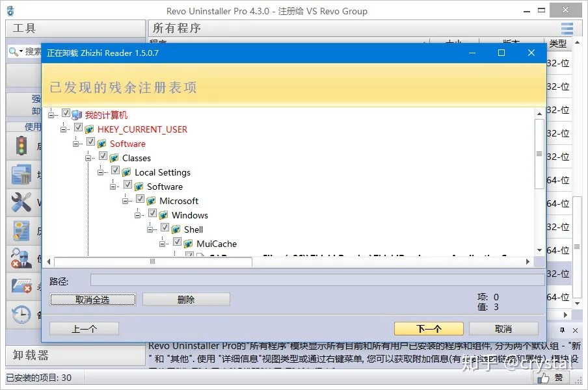Screen dimensions: 588x390
Task: Open the view options hamburger icon at top right
Action: tap(567, 29)
